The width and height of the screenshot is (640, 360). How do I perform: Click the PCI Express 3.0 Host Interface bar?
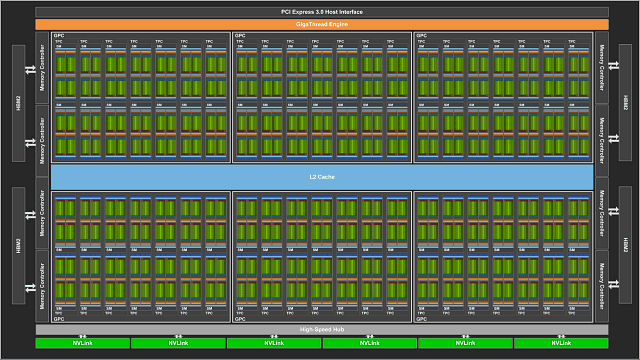pyautogui.click(x=322, y=12)
